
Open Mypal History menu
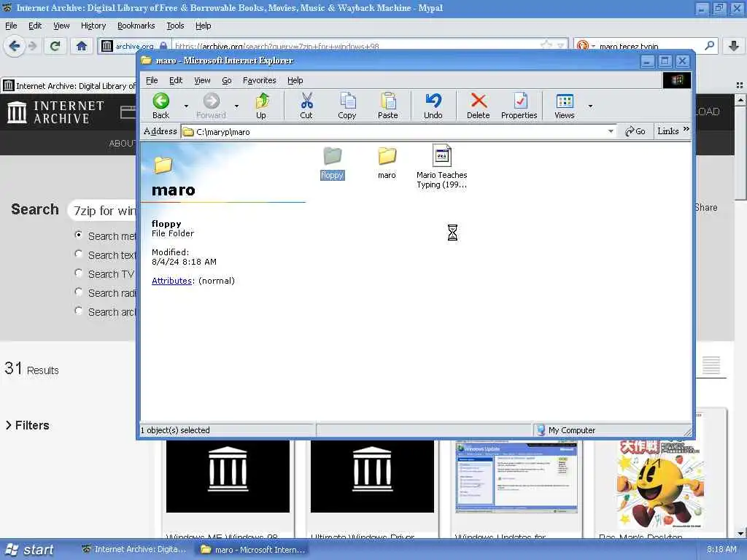[93, 26]
